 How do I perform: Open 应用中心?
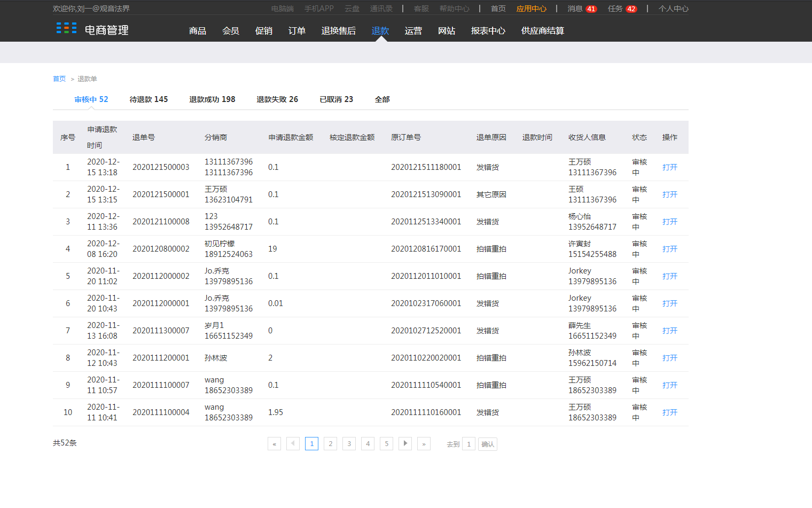532,9
